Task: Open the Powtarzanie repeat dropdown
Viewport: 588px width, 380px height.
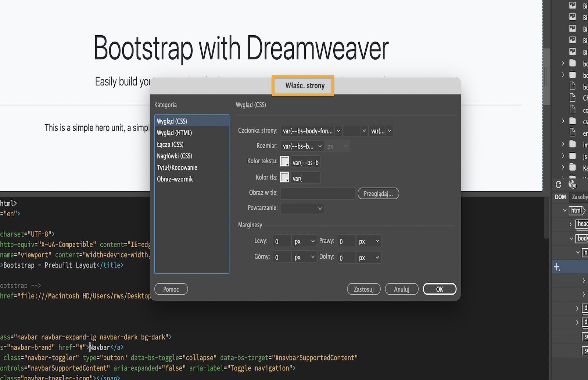Action: tap(320, 208)
